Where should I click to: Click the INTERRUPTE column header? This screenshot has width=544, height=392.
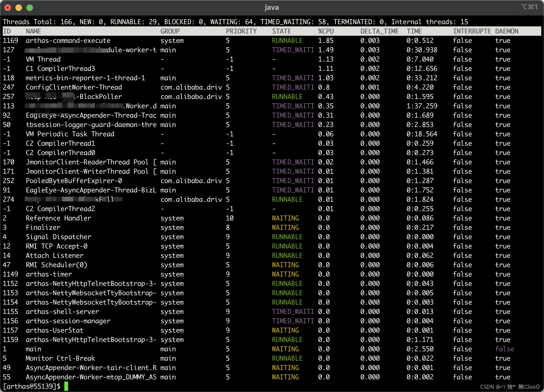click(472, 31)
